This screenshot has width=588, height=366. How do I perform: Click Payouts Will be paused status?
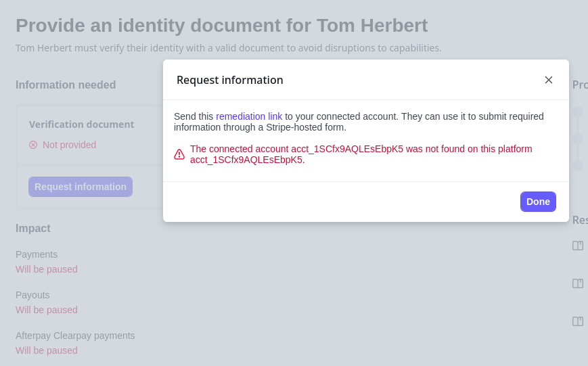click(47, 310)
